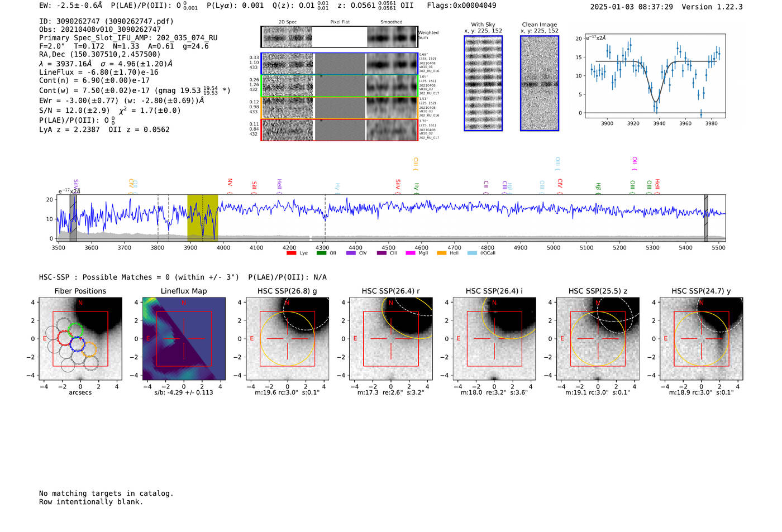Click the Clean Image cutout
This screenshot has height=532, width=782.
(x=540, y=84)
